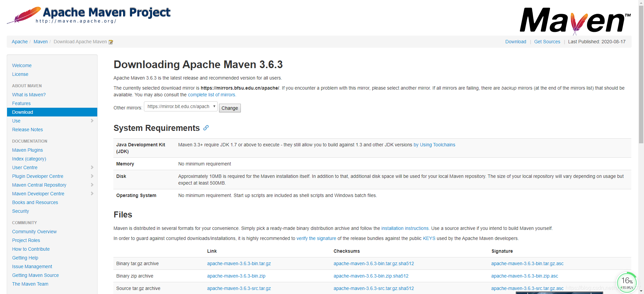The width and height of the screenshot is (644, 294).
Task: Download apache-maven-3.6.3-bin.tar.gz
Action: point(239,263)
